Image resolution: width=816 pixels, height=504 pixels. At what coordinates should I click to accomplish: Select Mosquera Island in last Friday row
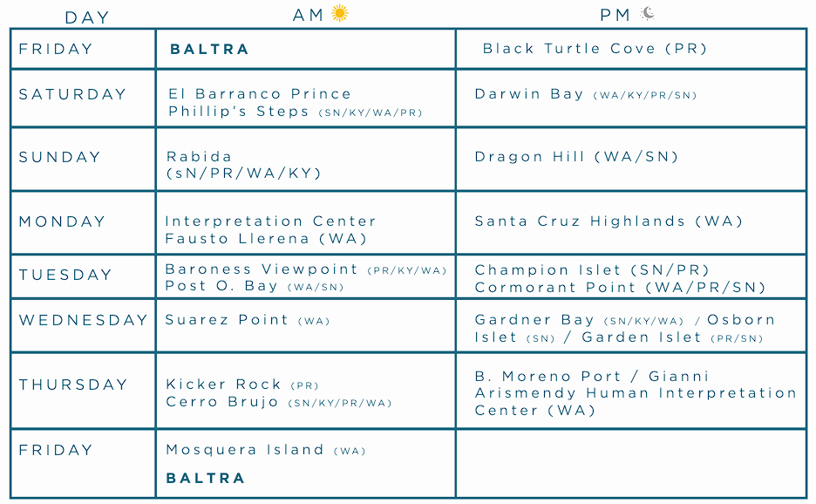coord(245,450)
